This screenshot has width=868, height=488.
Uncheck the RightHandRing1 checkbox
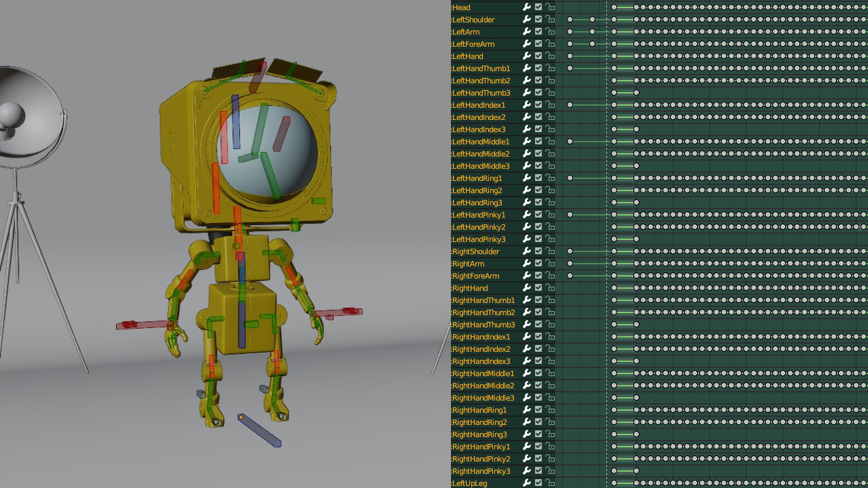point(538,409)
